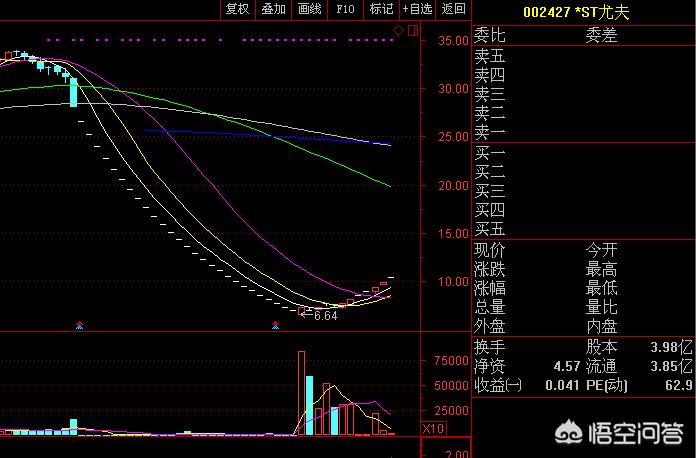This screenshot has width=696, height=458.
Task: Click the 量比 label
Action: coord(601,307)
